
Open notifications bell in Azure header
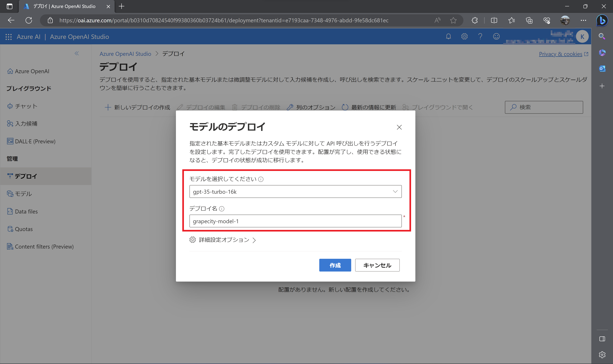click(448, 37)
